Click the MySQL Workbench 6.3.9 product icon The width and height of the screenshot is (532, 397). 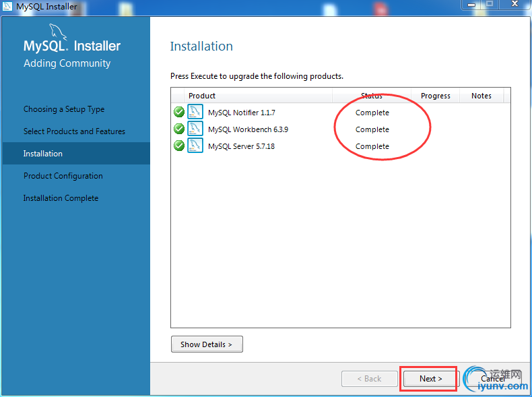[195, 129]
